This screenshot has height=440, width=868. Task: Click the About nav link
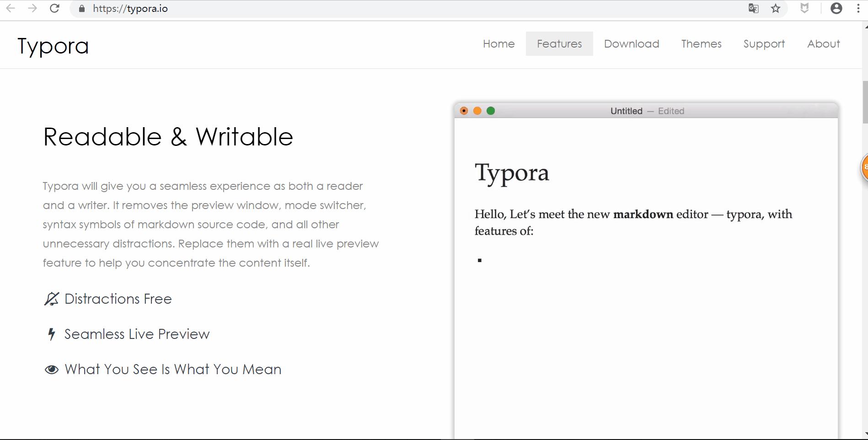tap(823, 44)
